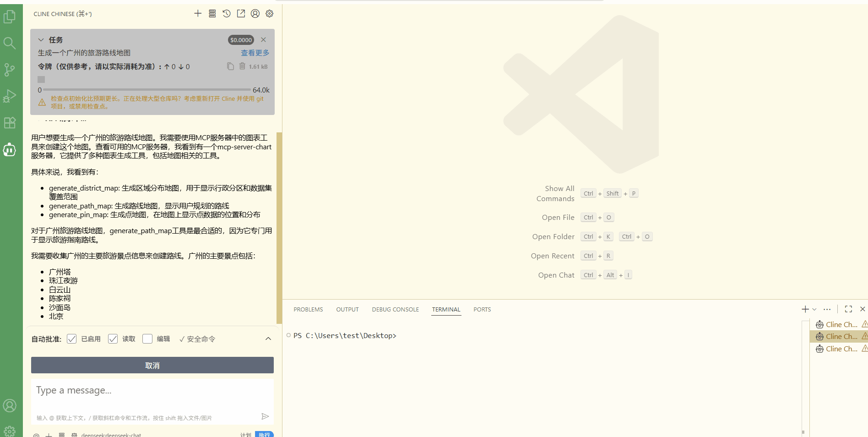Open the Cline account view

(255, 13)
